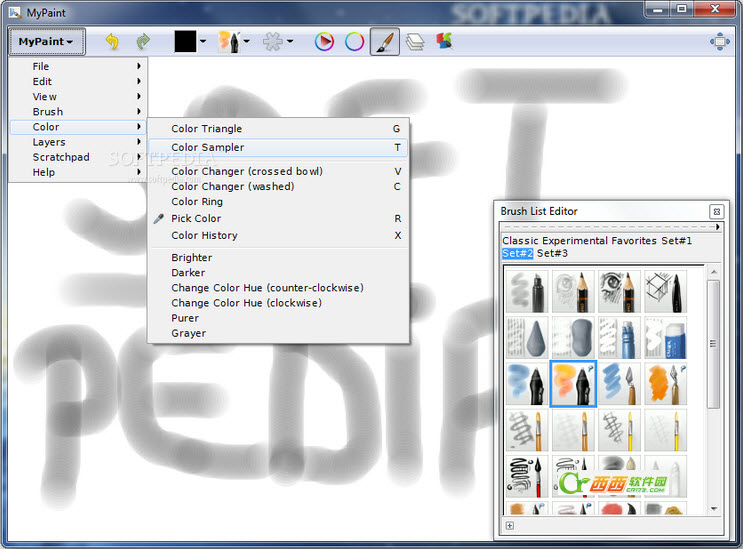Open the color triangle play-shaped icon
The width and height of the screenshot is (743, 549).
(x=324, y=42)
